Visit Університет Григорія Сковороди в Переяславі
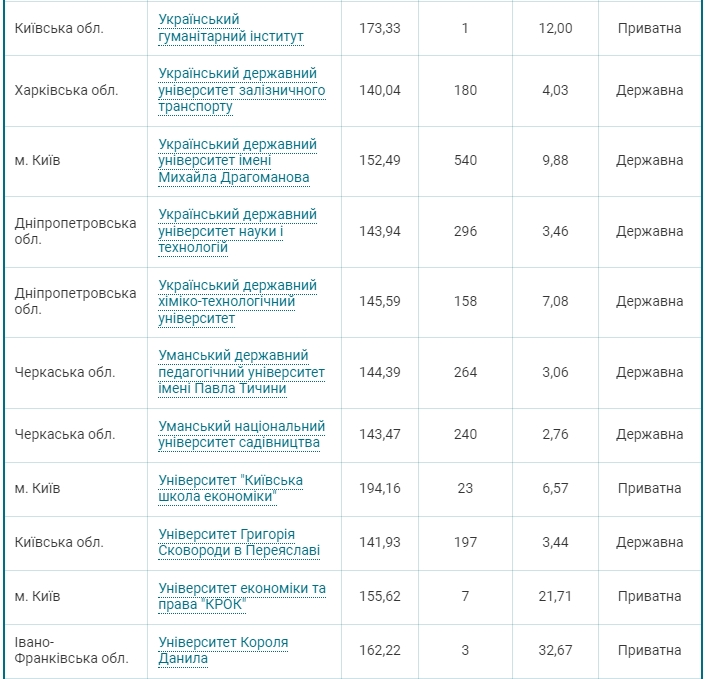 pos(240,542)
